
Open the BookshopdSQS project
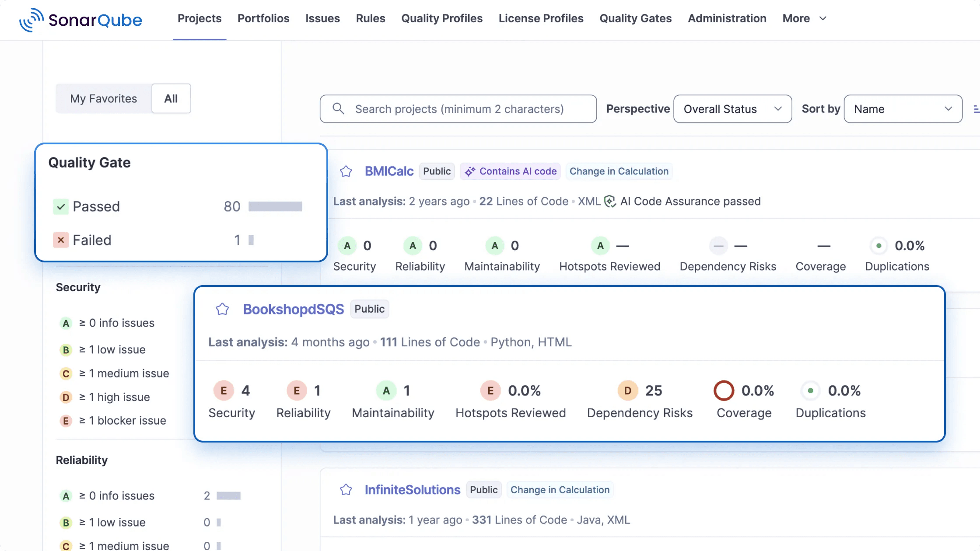[x=293, y=309]
